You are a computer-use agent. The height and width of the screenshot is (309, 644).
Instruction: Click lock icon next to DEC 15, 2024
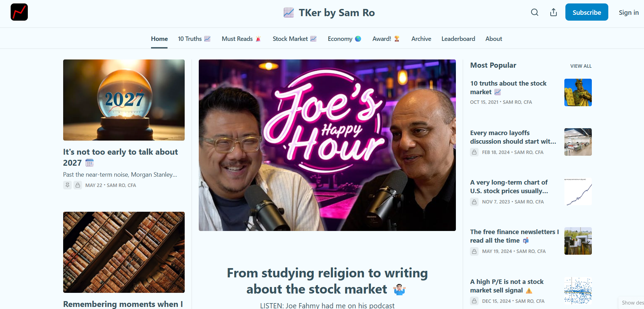tap(474, 301)
